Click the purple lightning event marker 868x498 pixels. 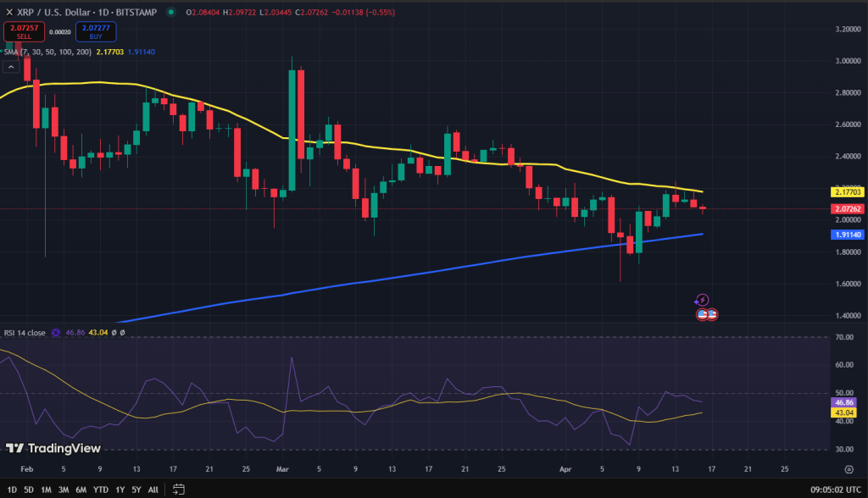point(701,300)
